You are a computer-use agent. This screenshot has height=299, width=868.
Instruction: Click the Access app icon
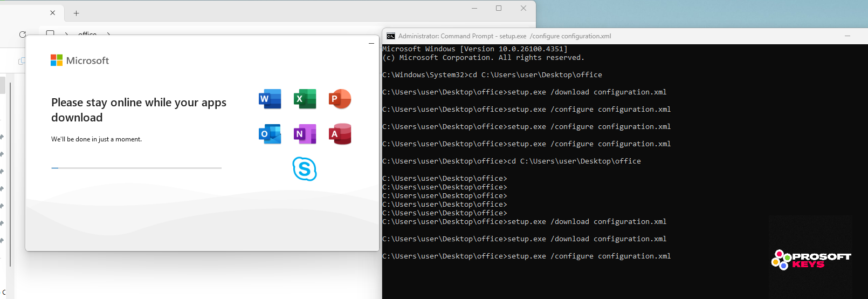point(340,134)
